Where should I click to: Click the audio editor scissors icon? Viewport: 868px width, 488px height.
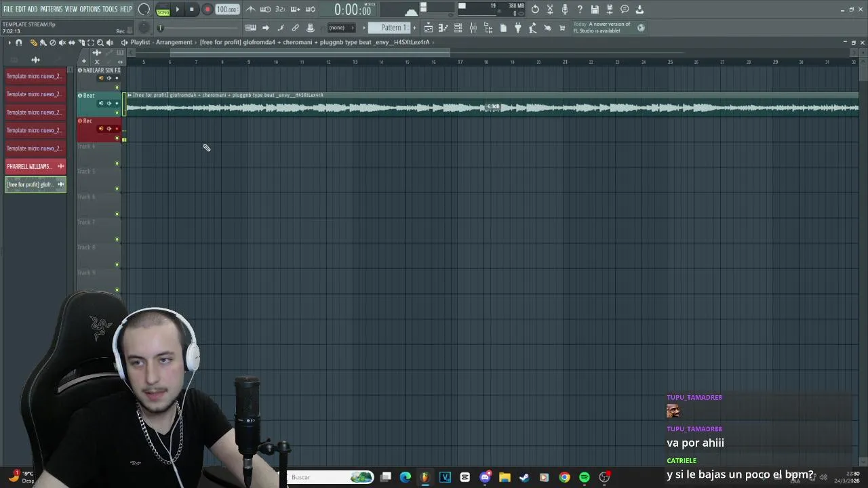coord(550,9)
